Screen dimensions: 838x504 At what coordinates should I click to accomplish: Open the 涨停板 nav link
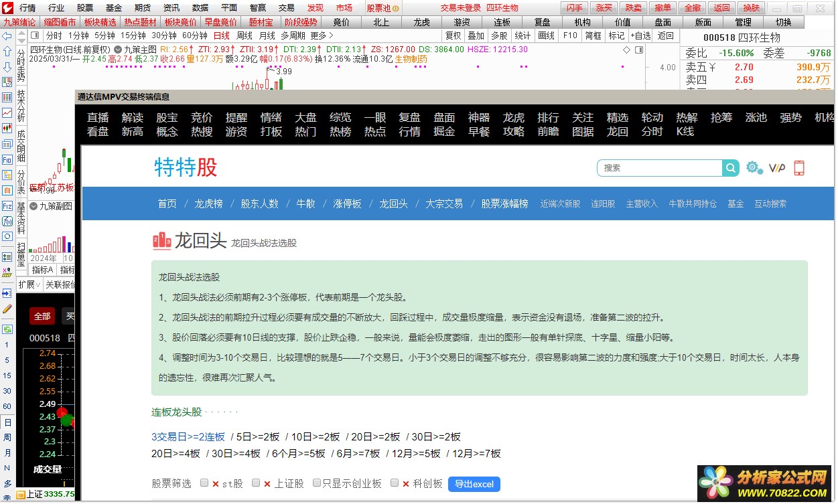pos(347,203)
